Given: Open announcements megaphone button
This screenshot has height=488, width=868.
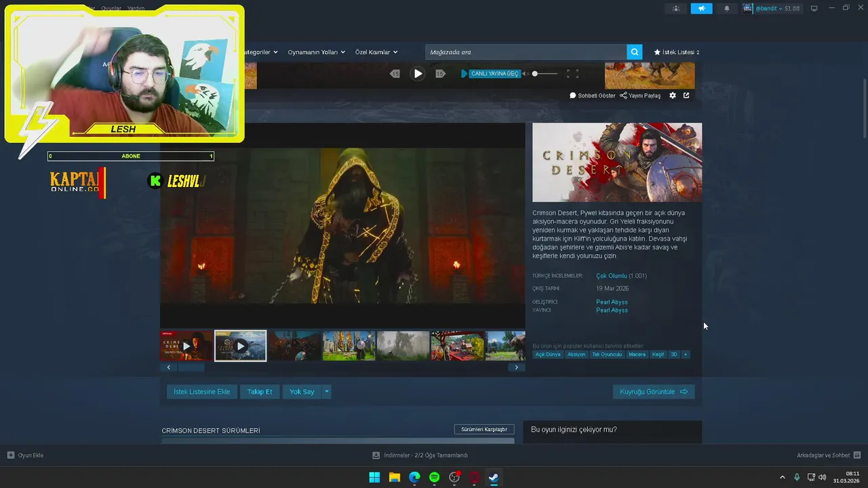Looking at the screenshot, I should 701,8.
